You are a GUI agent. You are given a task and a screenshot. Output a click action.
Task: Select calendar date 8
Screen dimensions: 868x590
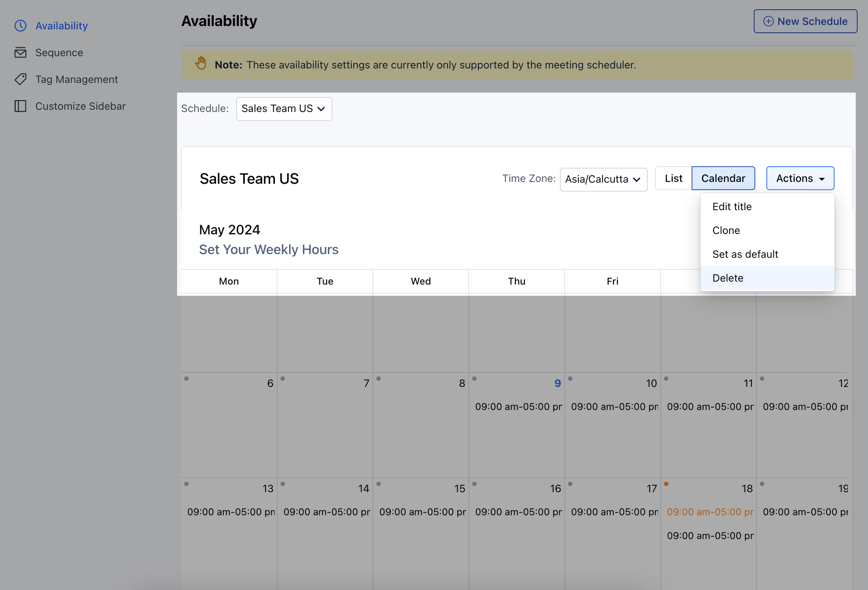point(462,383)
